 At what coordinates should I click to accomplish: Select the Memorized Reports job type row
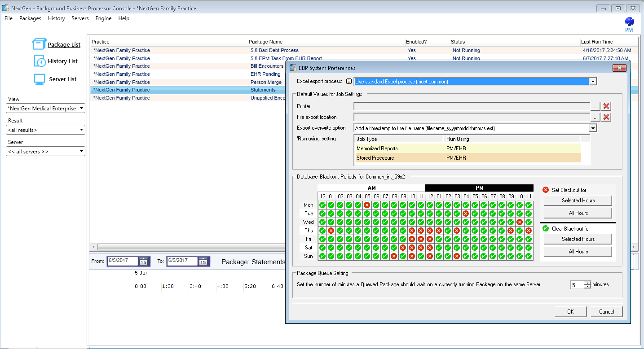click(x=468, y=148)
